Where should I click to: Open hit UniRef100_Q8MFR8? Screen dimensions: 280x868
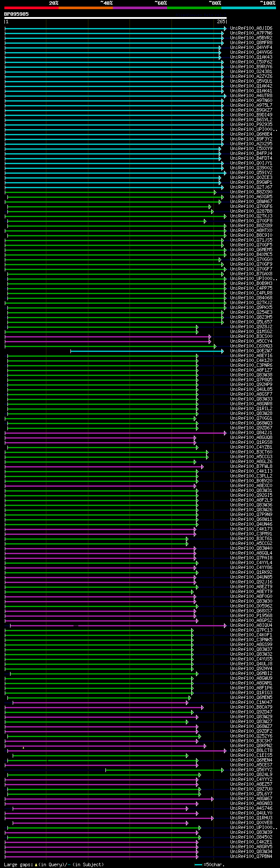coord(251,43)
